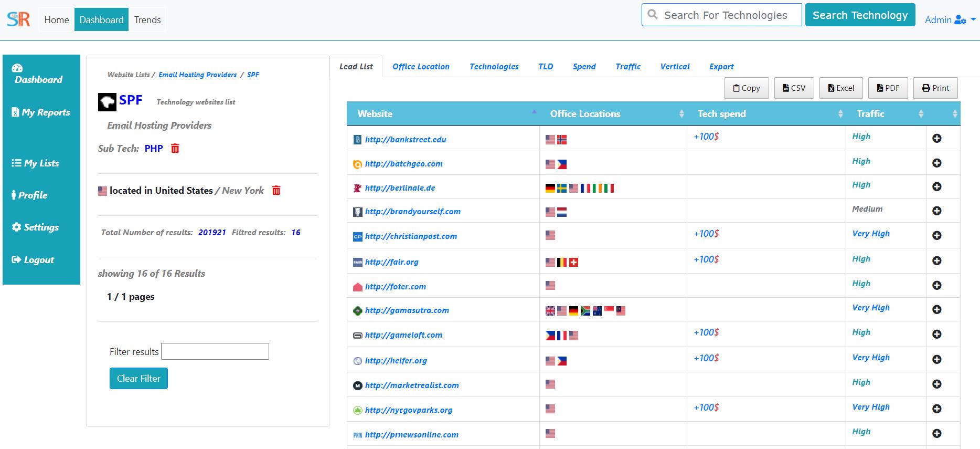The image size is (980, 449).
Task: Open Settings in the sidebar
Action: tap(35, 227)
